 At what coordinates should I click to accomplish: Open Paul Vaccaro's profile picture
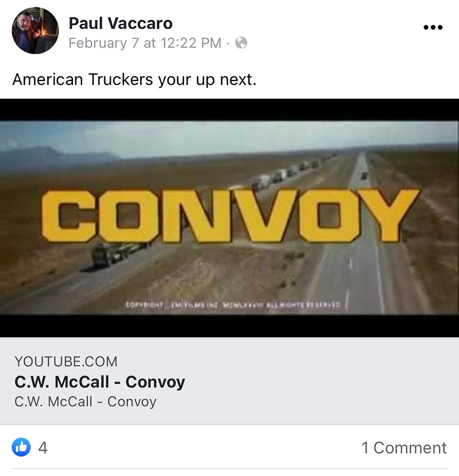click(35, 31)
